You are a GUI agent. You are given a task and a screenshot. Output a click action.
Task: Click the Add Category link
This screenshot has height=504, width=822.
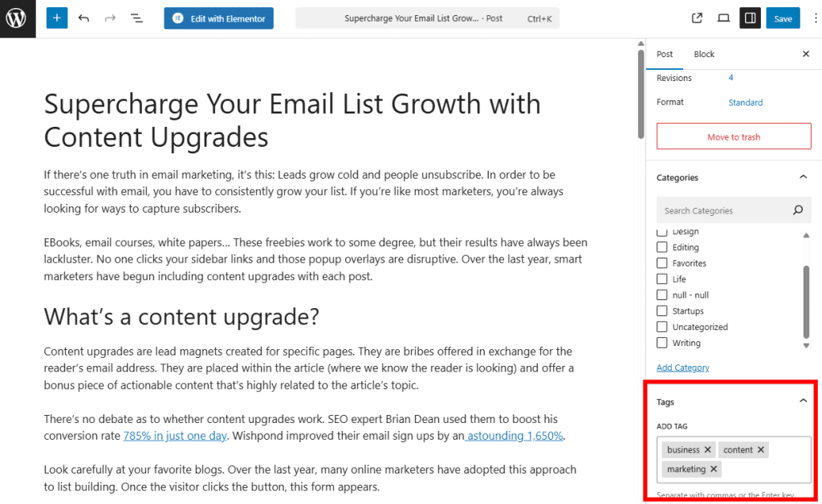682,368
